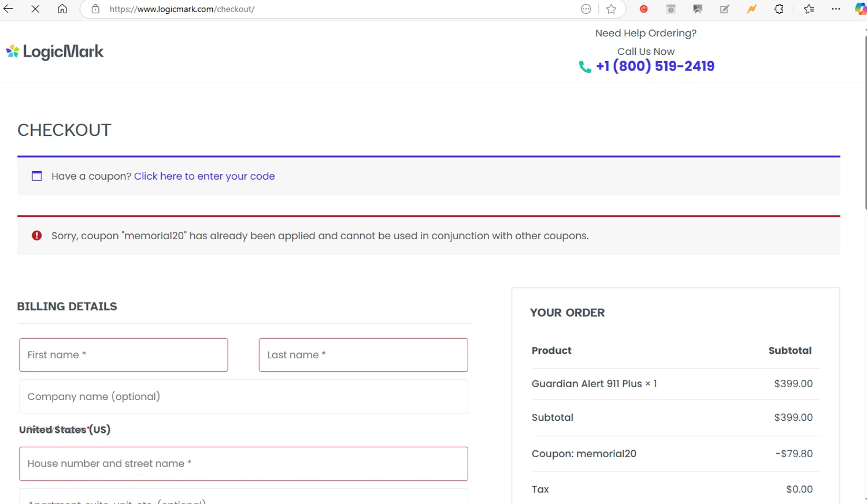The width and height of the screenshot is (867, 504).
Task: Open the Favorites list icon
Action: pyautogui.click(x=809, y=9)
